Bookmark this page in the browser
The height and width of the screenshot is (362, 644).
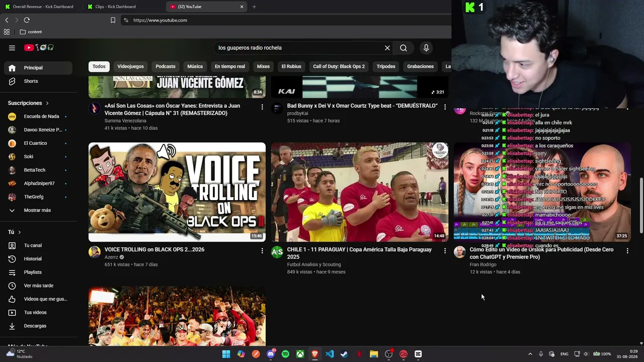click(113, 20)
